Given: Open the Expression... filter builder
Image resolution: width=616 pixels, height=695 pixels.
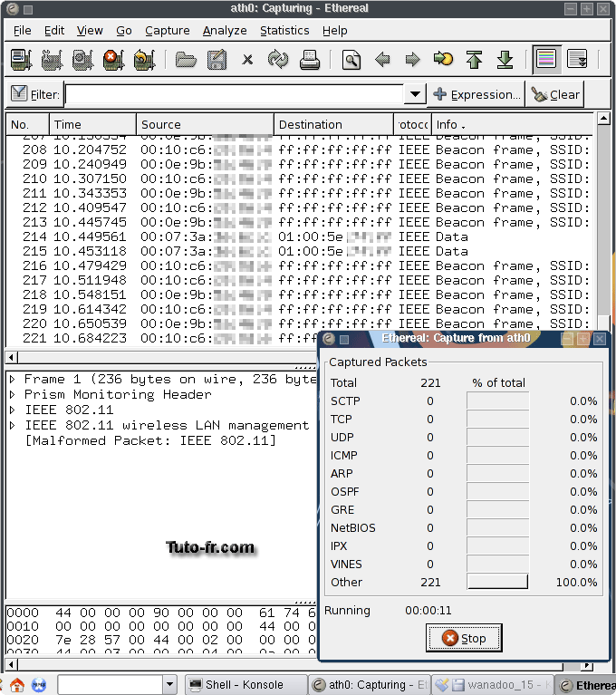Looking at the screenshot, I should click(476, 94).
